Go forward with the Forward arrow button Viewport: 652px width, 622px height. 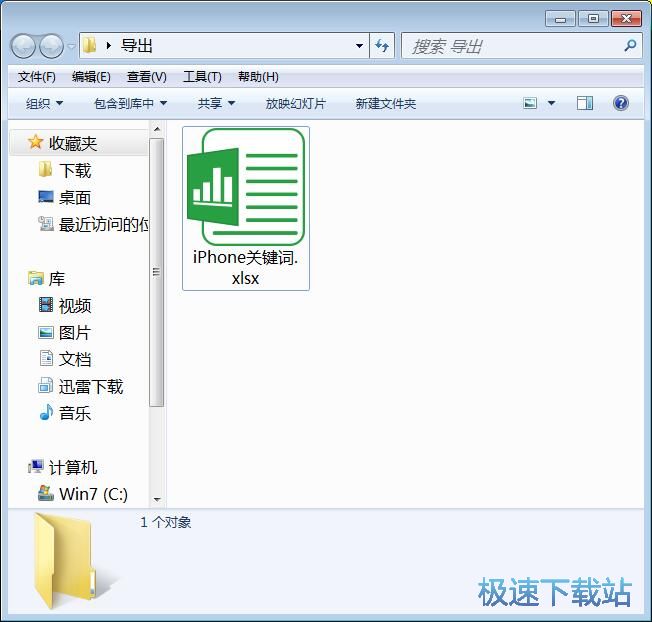[51, 46]
